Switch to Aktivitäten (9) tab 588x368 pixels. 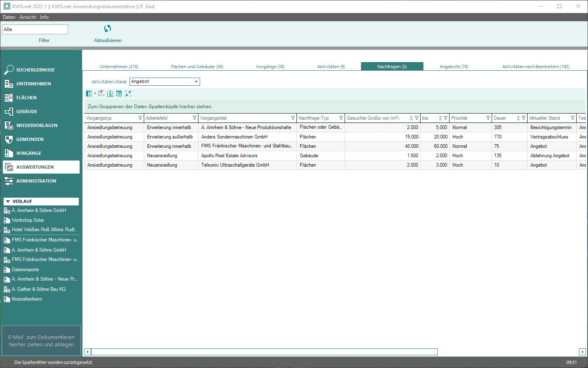[x=331, y=67]
